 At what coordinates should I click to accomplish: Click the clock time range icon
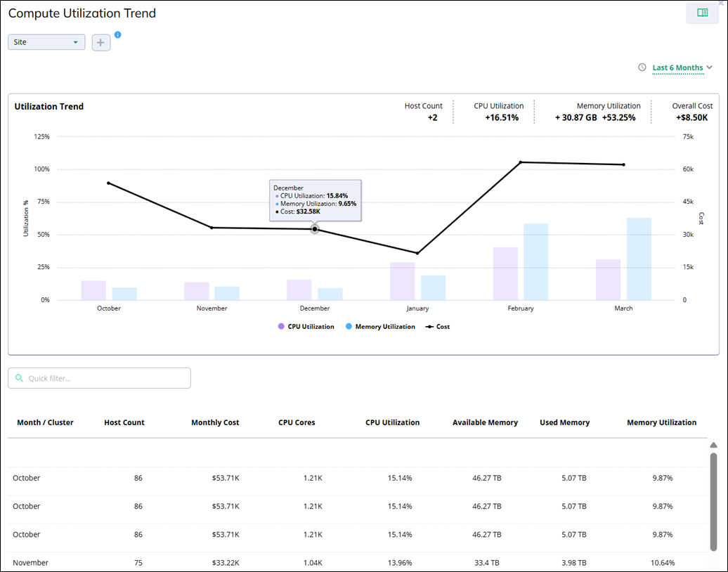[x=642, y=67]
